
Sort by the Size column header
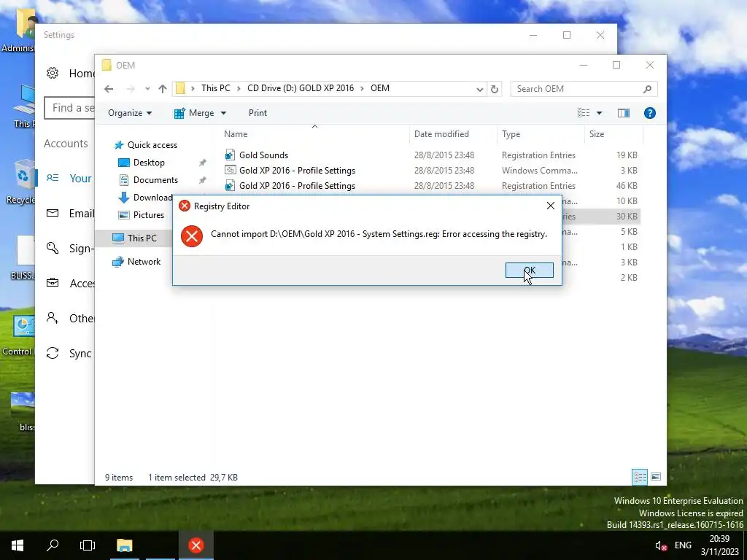597,134
